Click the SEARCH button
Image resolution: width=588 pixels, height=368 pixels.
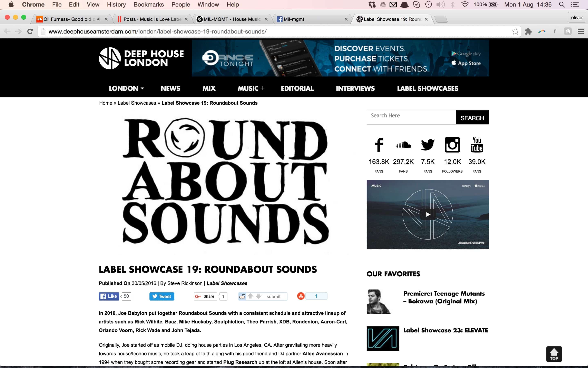click(472, 117)
